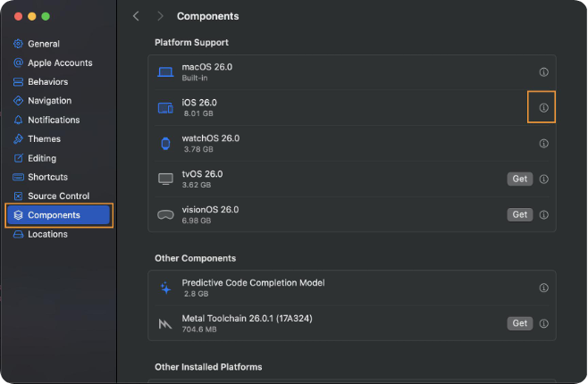Go back with the left chevron
The height and width of the screenshot is (384, 588).
point(136,16)
